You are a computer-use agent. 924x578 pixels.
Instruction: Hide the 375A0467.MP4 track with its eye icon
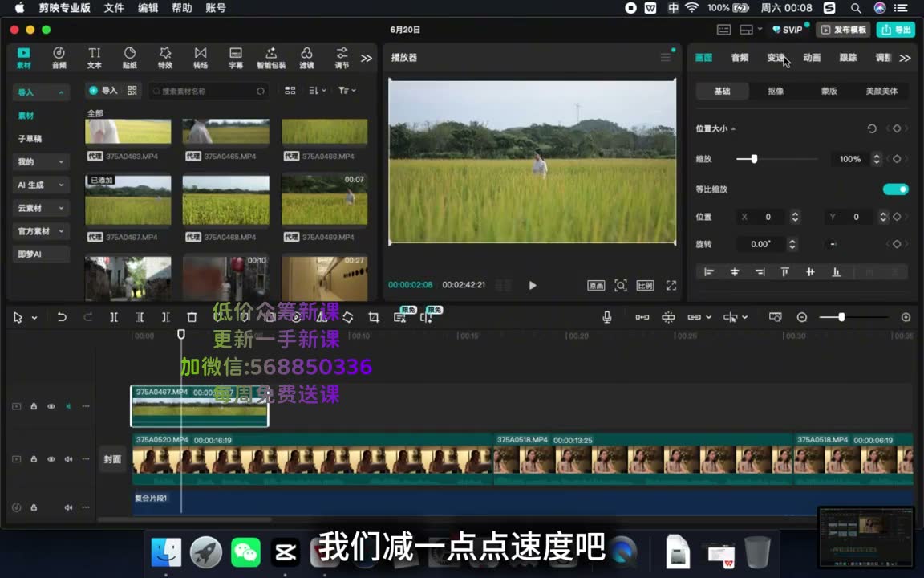(x=51, y=406)
